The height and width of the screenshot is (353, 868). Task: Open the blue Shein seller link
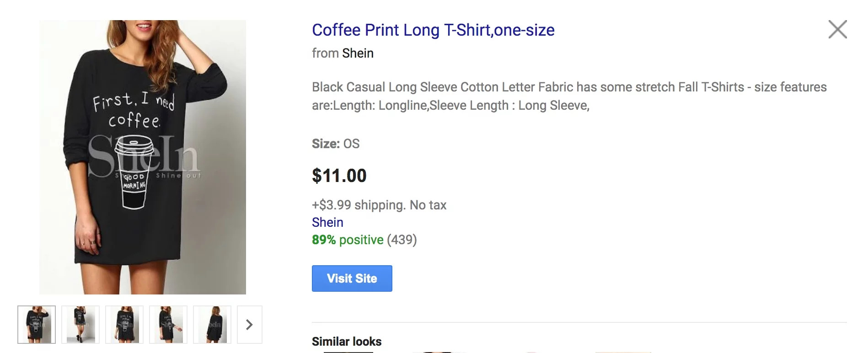327,222
